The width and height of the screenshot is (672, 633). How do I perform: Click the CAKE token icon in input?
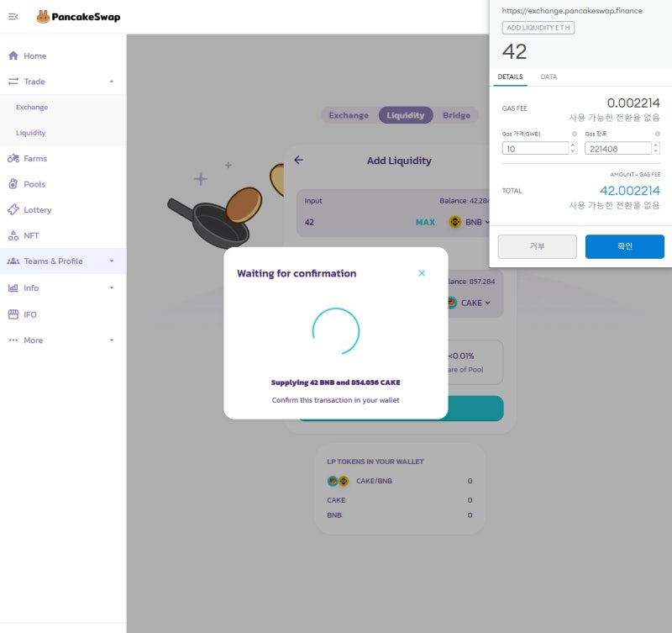(x=452, y=303)
